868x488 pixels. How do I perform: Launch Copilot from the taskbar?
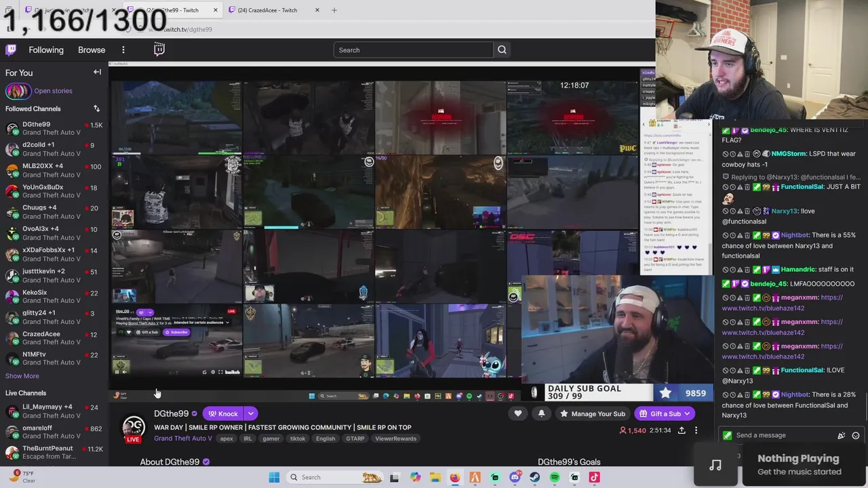pyautogui.click(x=415, y=477)
